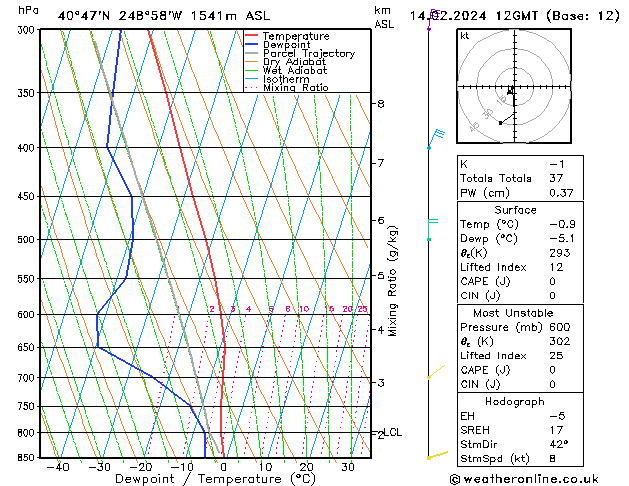Viewport: 629px width, 486px height.
Task: Click the yellow wind barb at 850 hPa
Action: tap(437, 455)
